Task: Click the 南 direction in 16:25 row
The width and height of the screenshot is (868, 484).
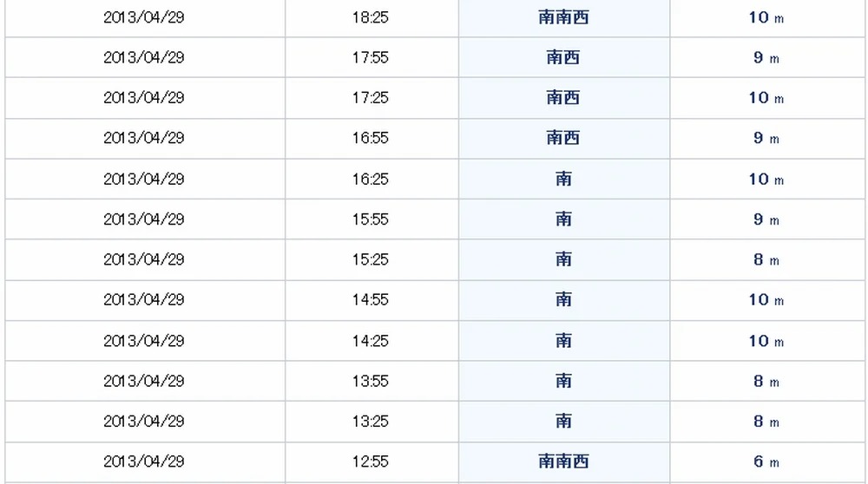Action: 563,179
